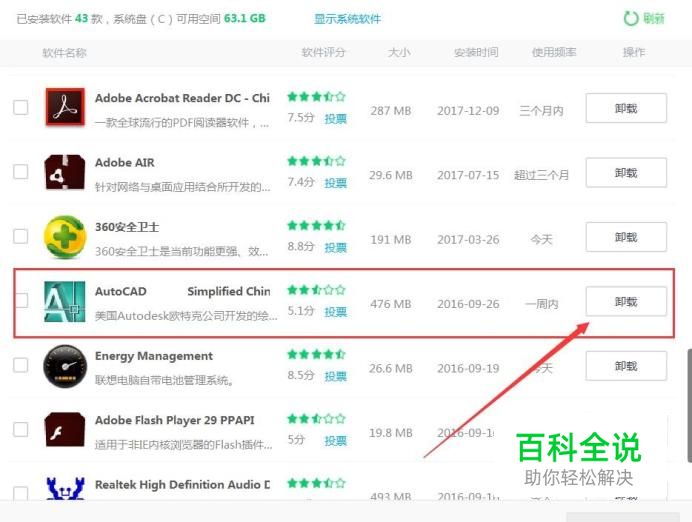The width and height of the screenshot is (692, 522).
Task: Uninstall Adobe Acrobat Reader DC with 卸载
Action: pyautogui.click(x=626, y=108)
